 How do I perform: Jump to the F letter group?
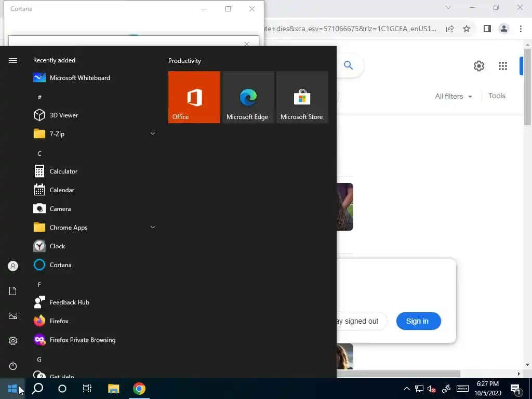(39, 284)
